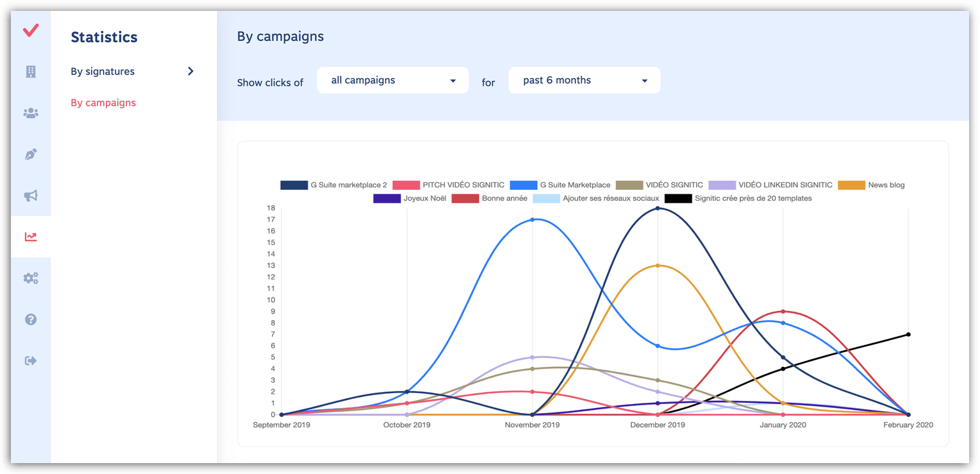Click VIDÉO LINKEDIN SIGNITIC legend label
This screenshot has height=474, width=980.
click(785, 185)
